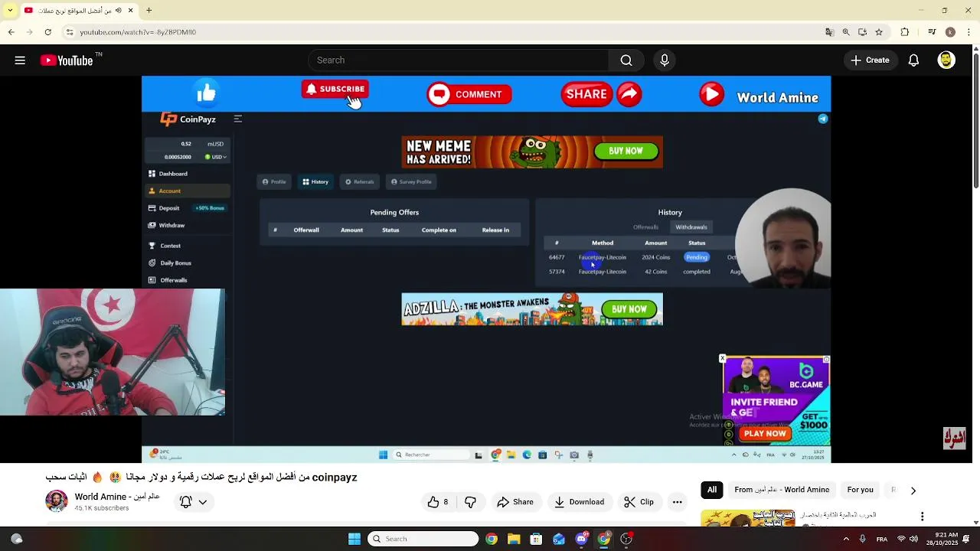Select the From World Amine chip
The height and width of the screenshot is (551, 980).
click(x=782, y=490)
